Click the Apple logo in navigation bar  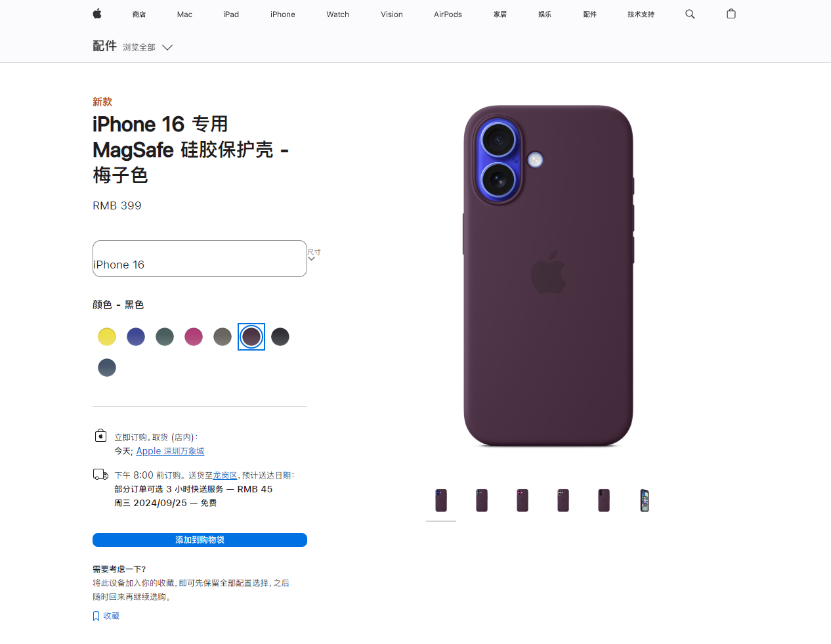pyautogui.click(x=97, y=14)
